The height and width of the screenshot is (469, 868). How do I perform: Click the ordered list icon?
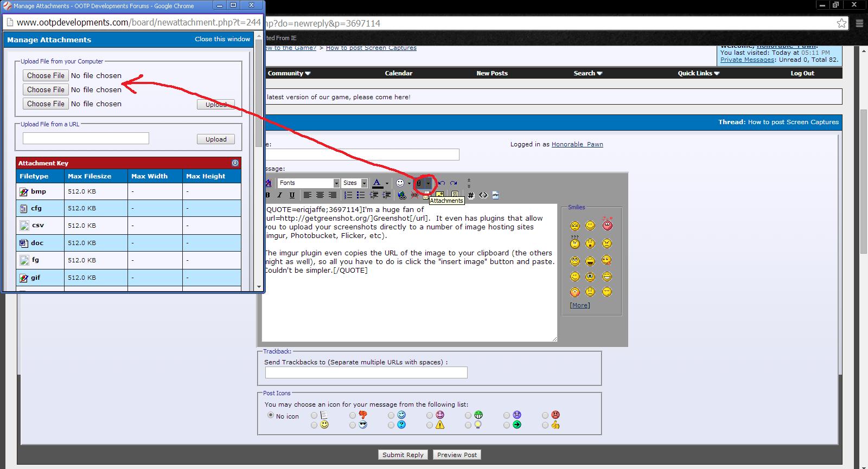[348, 195]
